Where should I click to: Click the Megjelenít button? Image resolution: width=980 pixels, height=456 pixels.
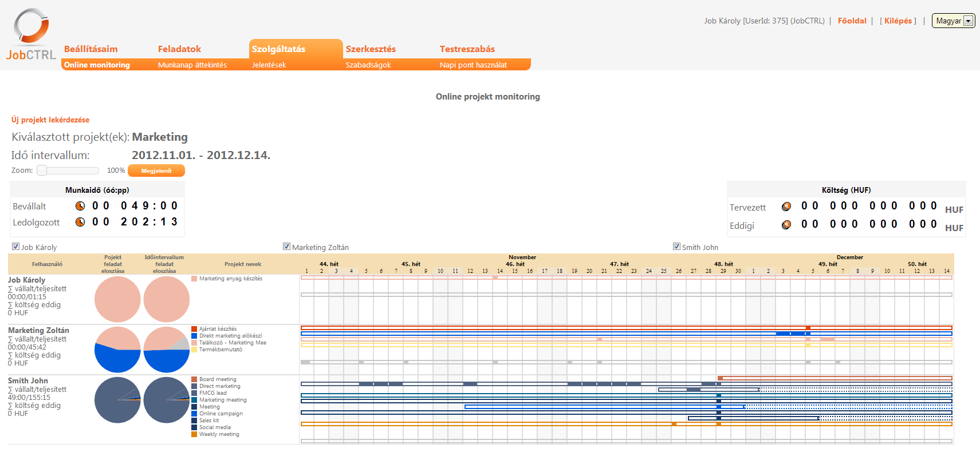[156, 170]
